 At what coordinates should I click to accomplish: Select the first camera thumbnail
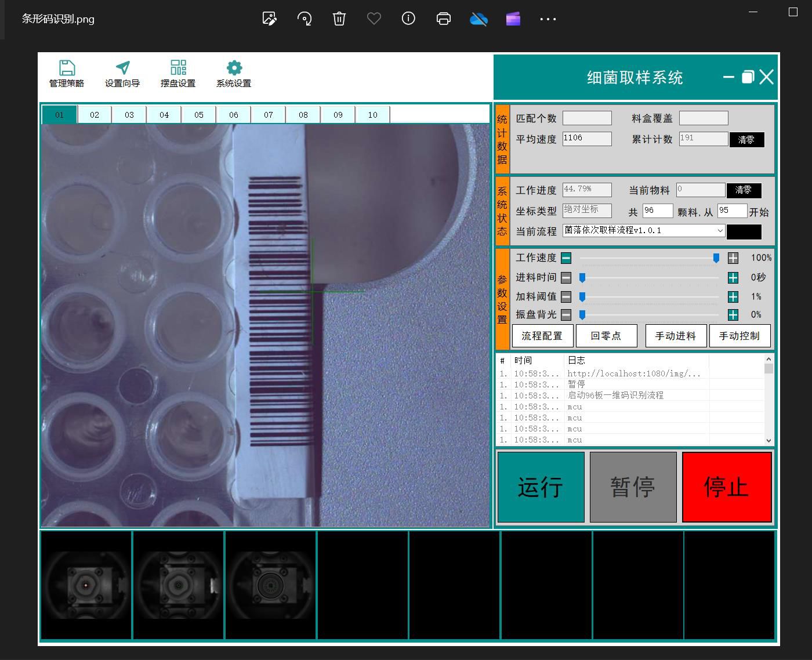(x=86, y=585)
